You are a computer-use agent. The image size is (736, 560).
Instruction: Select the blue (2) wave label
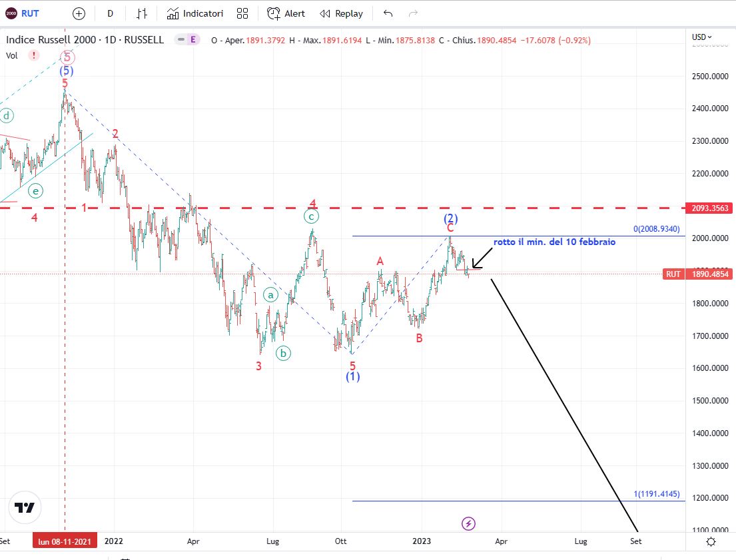coord(451,218)
